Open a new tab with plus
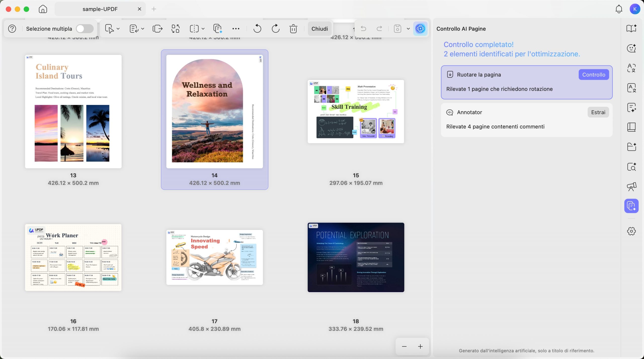Viewport: 644px width, 359px height. 154,9
